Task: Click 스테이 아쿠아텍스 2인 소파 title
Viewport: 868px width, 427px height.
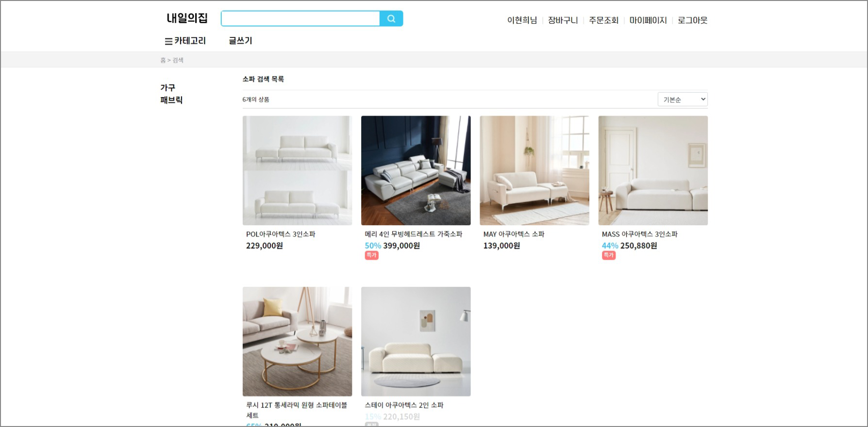Action: click(404, 405)
